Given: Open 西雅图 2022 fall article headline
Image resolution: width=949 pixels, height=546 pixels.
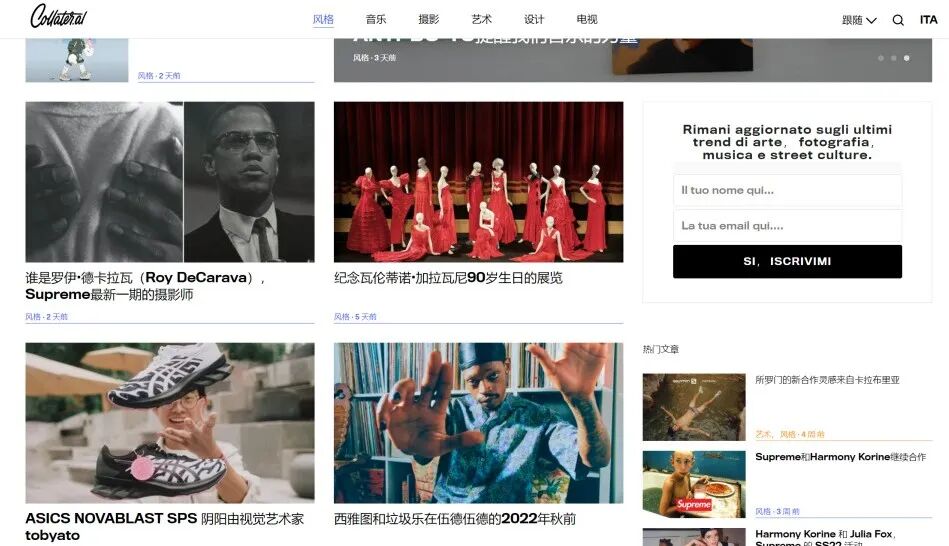Looking at the screenshot, I should (x=455, y=519).
